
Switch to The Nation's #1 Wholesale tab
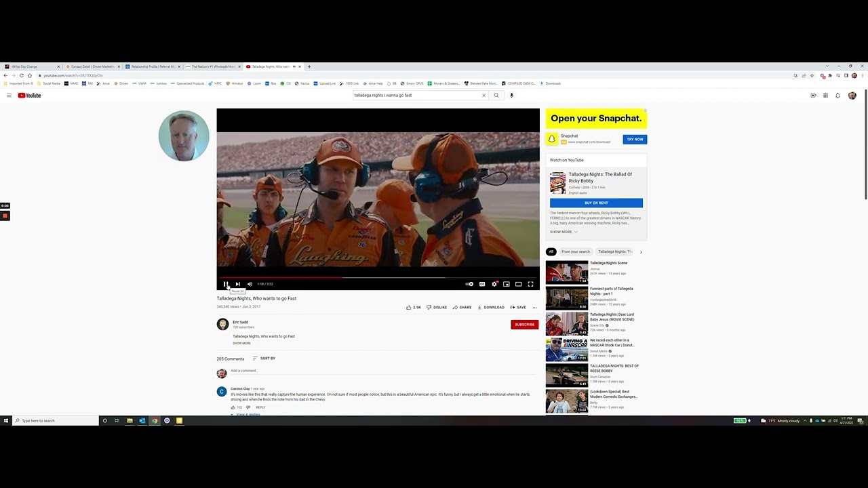213,66
